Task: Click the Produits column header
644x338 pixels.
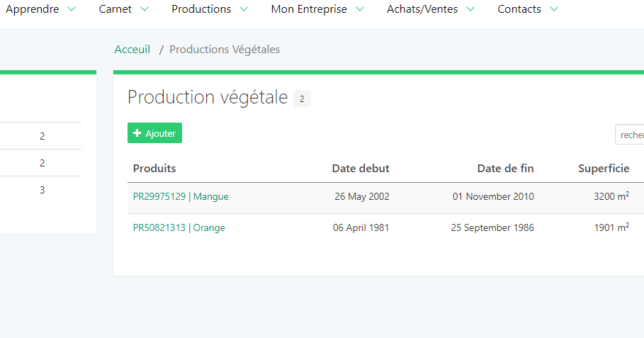Action: click(154, 169)
